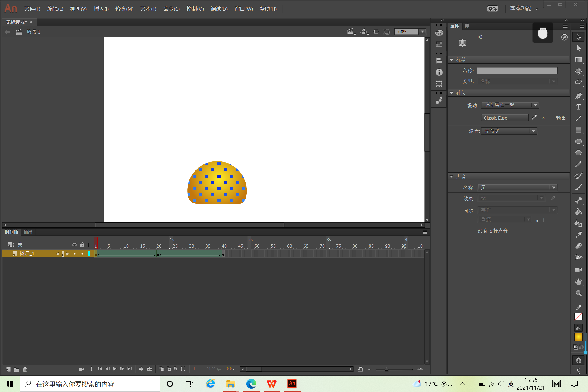Select the Text tool

click(x=578, y=107)
